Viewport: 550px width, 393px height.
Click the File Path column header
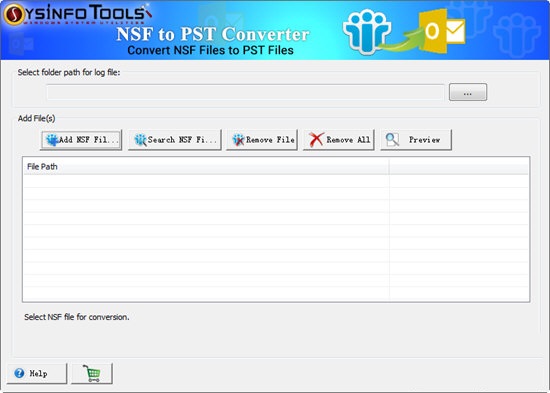click(x=206, y=167)
